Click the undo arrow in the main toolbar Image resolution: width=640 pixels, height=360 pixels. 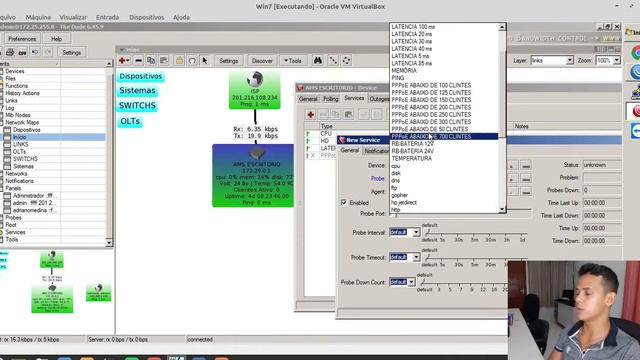[35, 52]
